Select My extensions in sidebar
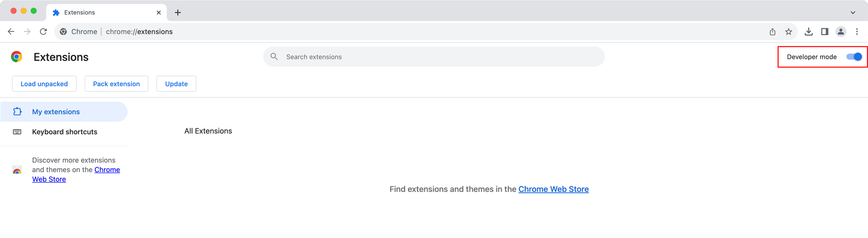Screen dimensions: 868x238 click(56, 112)
